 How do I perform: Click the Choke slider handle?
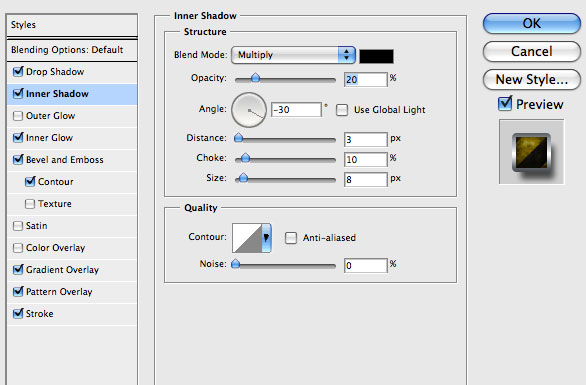pos(245,158)
